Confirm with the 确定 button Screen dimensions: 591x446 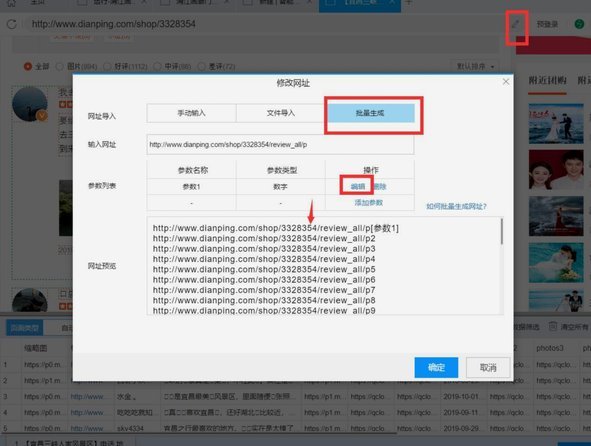[x=436, y=367]
